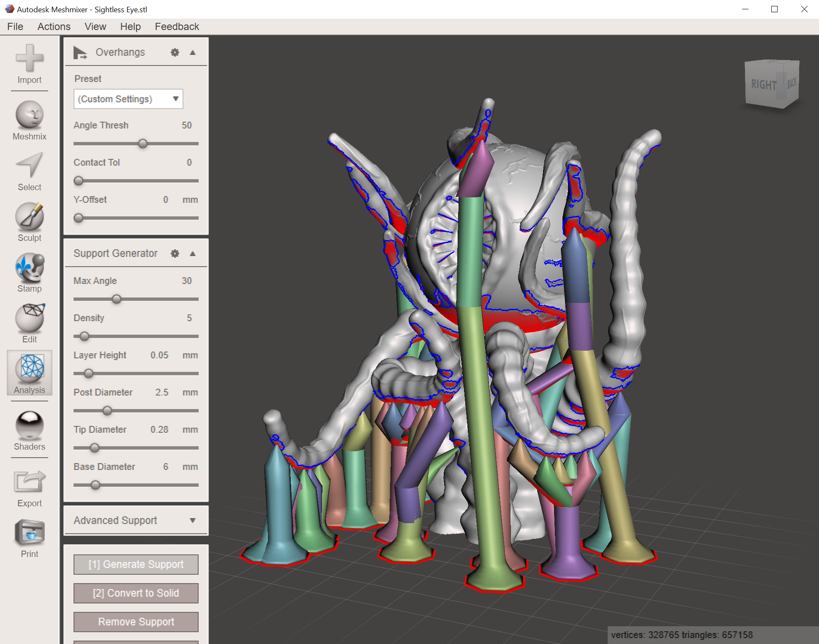
Task: Click the Contact Tol slider handle
Action: tap(78, 181)
